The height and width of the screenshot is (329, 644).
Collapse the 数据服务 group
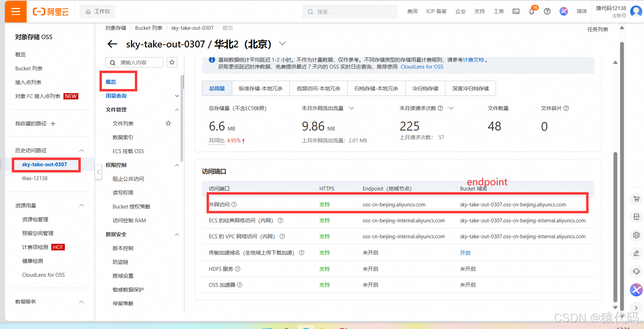coord(82,302)
